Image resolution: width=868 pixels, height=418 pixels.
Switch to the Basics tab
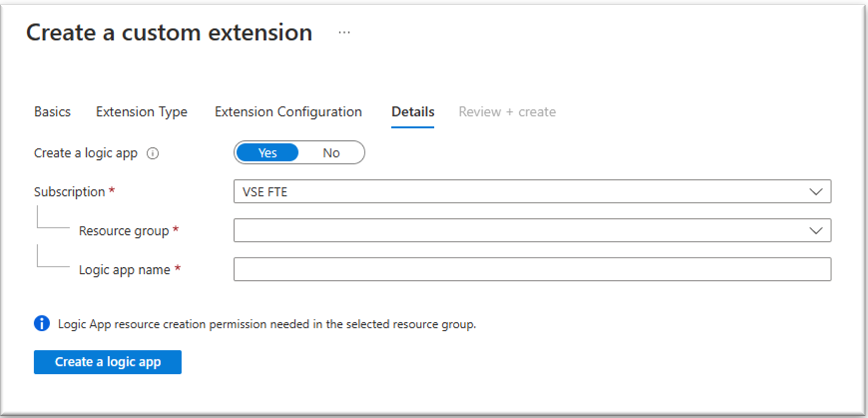52,112
